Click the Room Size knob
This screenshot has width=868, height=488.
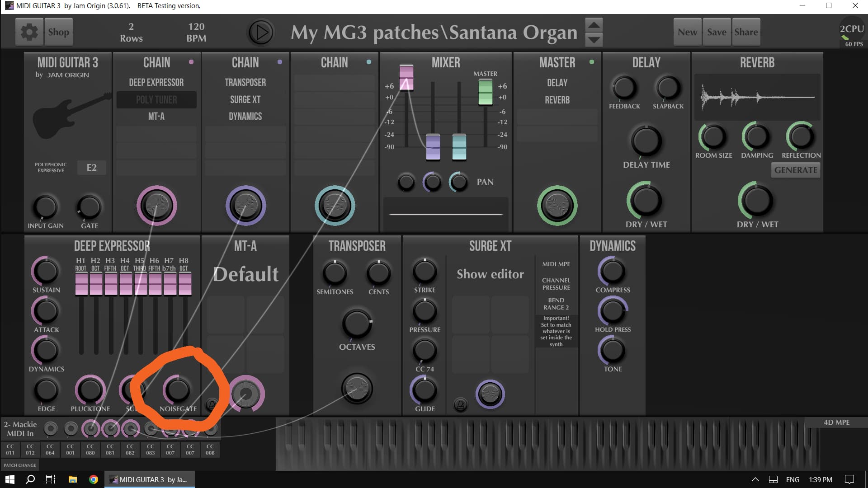coord(713,137)
